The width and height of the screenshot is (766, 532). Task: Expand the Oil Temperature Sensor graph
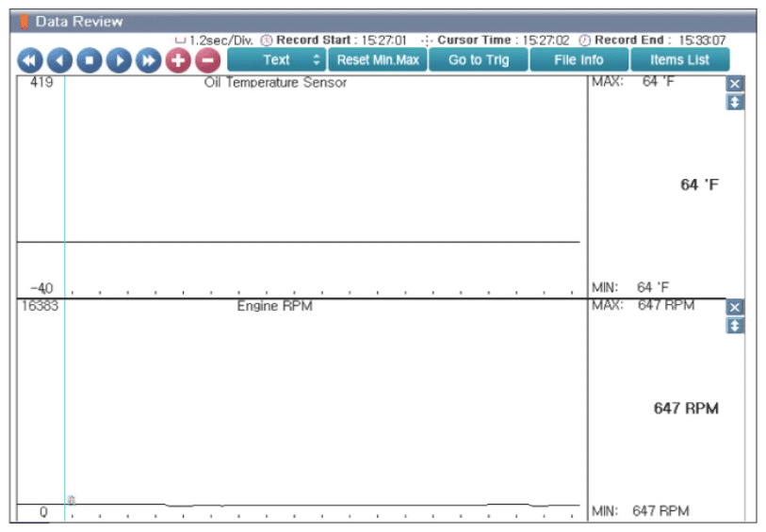[735, 103]
